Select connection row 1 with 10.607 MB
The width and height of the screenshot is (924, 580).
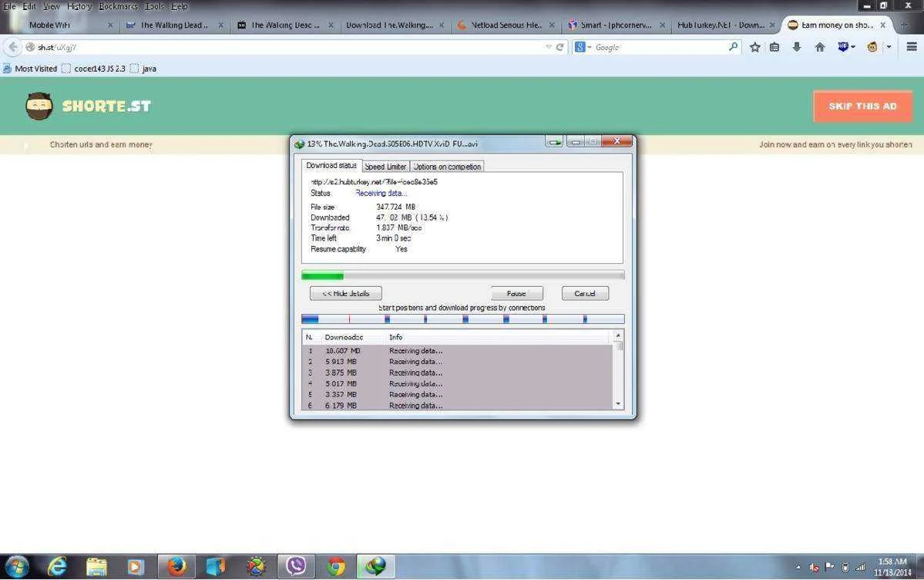[457, 350]
